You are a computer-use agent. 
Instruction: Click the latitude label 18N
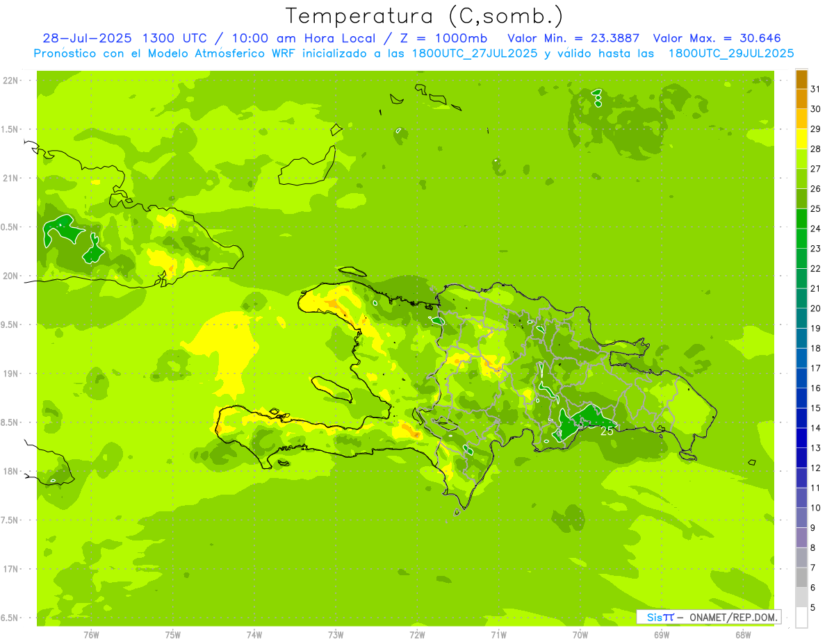pyautogui.click(x=10, y=471)
